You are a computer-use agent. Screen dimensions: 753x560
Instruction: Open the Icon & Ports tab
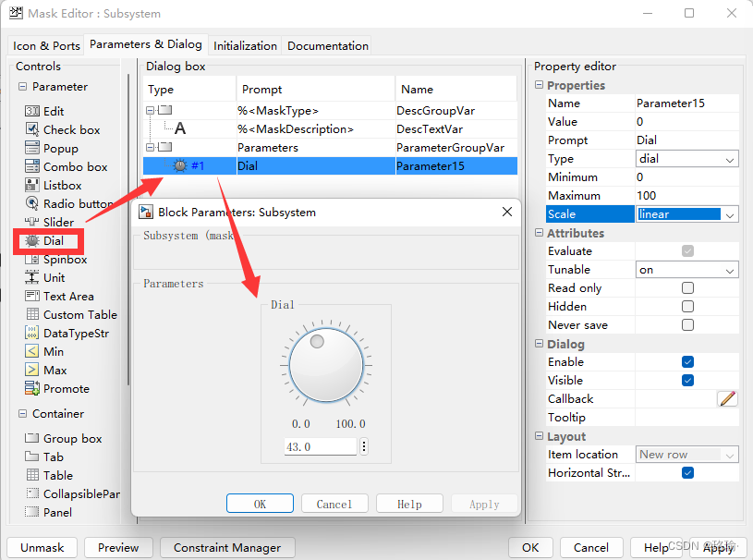pos(46,44)
